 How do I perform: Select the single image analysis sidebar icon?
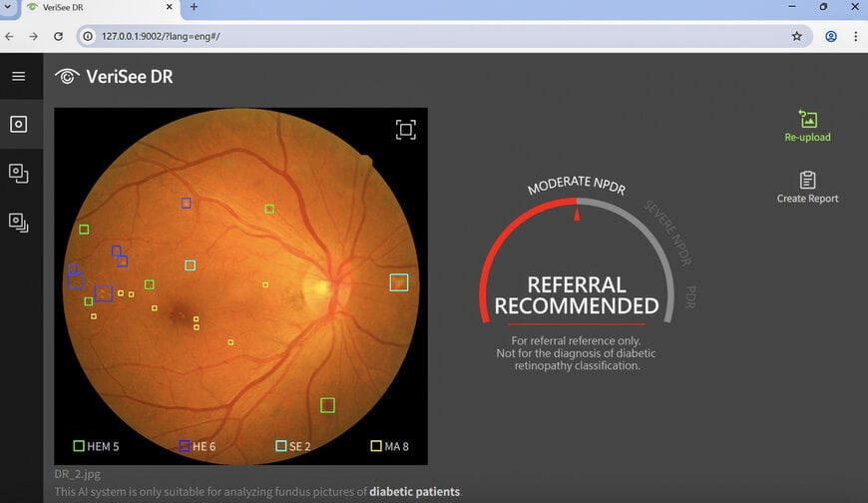click(18, 124)
